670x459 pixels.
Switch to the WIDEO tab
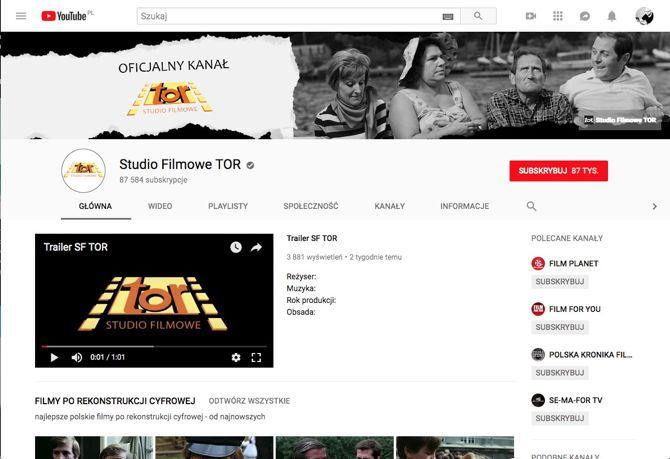pyautogui.click(x=160, y=206)
